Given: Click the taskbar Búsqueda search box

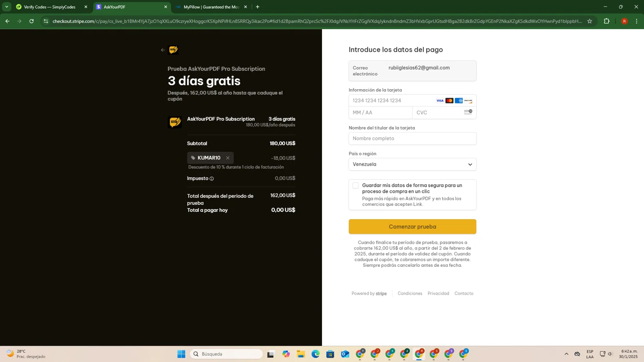Looking at the screenshot, I should tap(226, 354).
